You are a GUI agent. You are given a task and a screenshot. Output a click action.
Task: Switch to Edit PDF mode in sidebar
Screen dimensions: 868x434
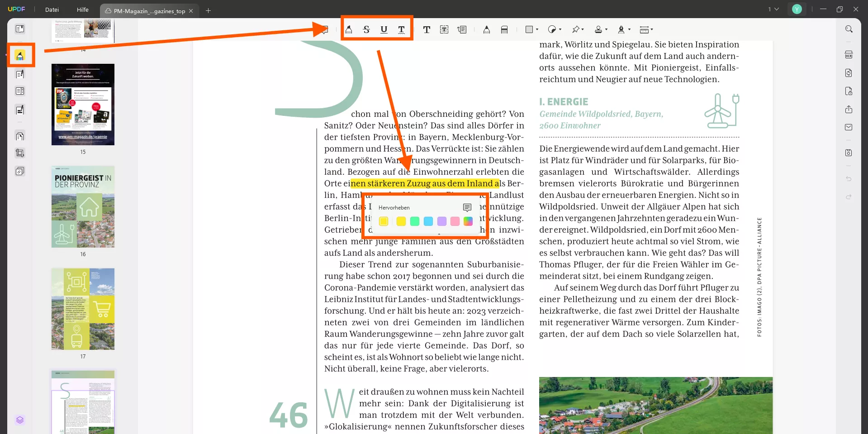coord(20,74)
